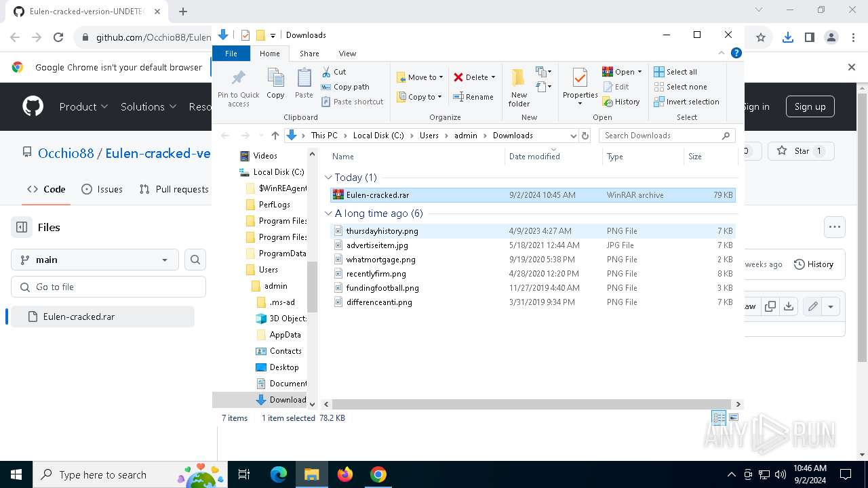Click Invert selection in ribbon
Image resolution: width=868 pixels, height=488 pixels.
tap(686, 102)
